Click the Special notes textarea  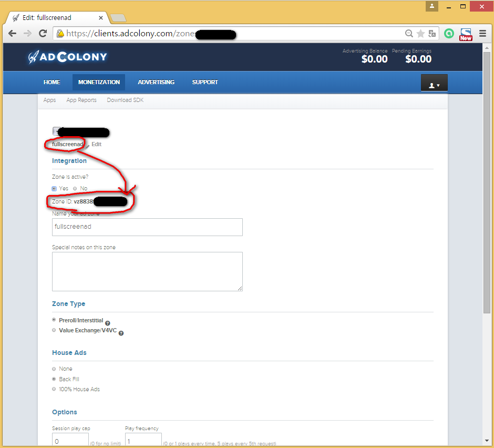[x=147, y=271]
